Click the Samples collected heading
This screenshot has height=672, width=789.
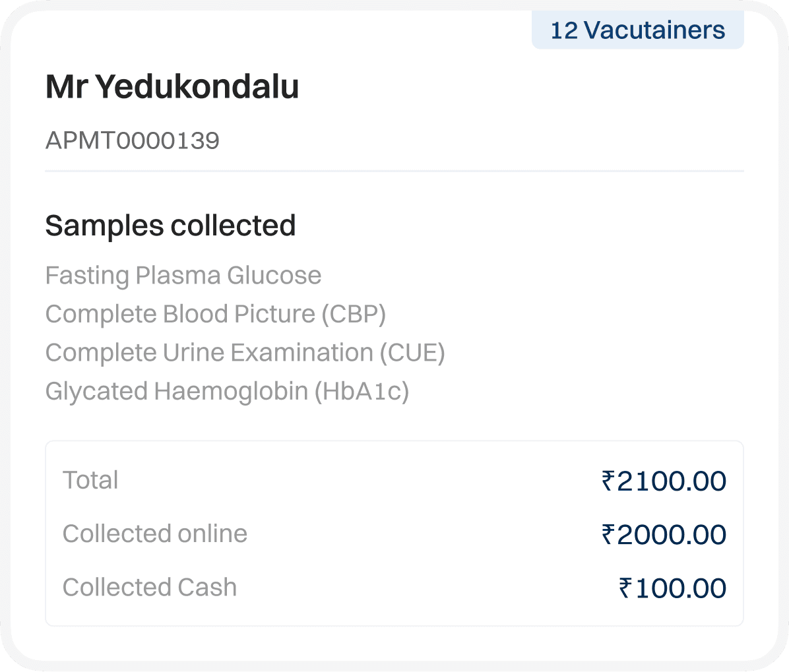[x=170, y=226]
